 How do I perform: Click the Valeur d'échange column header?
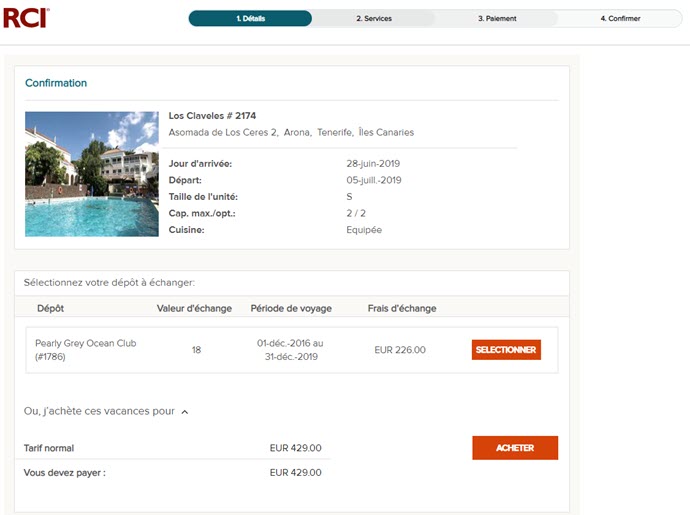194,308
